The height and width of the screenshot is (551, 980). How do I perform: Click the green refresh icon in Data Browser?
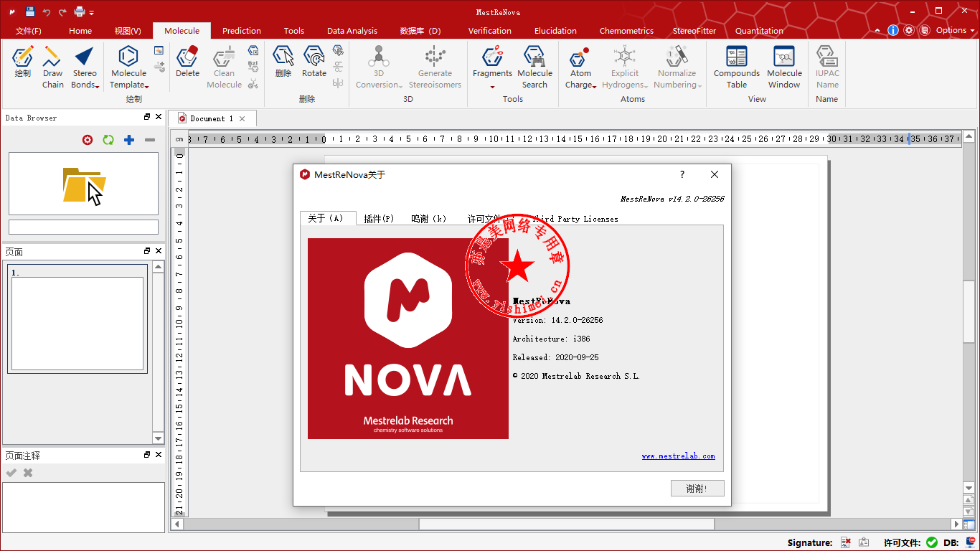[108, 140]
